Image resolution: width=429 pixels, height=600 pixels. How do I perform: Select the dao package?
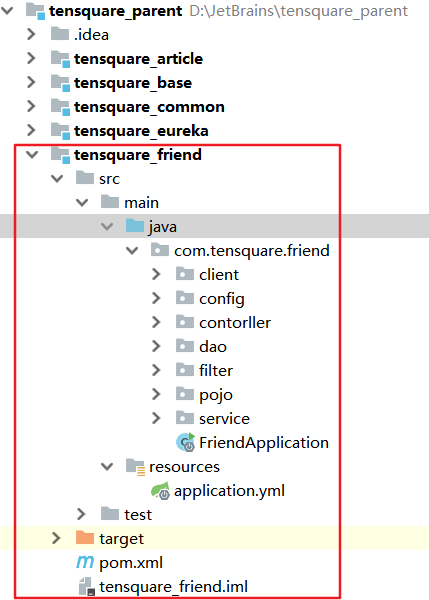[213, 347]
